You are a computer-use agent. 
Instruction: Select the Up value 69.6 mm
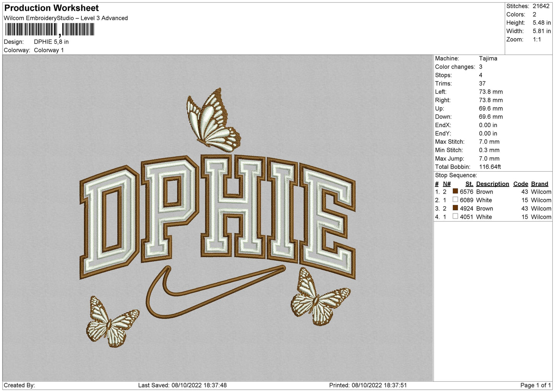click(490, 109)
